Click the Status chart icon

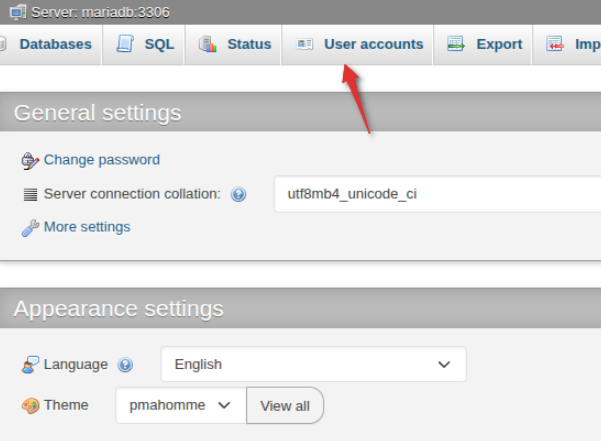[x=208, y=44]
